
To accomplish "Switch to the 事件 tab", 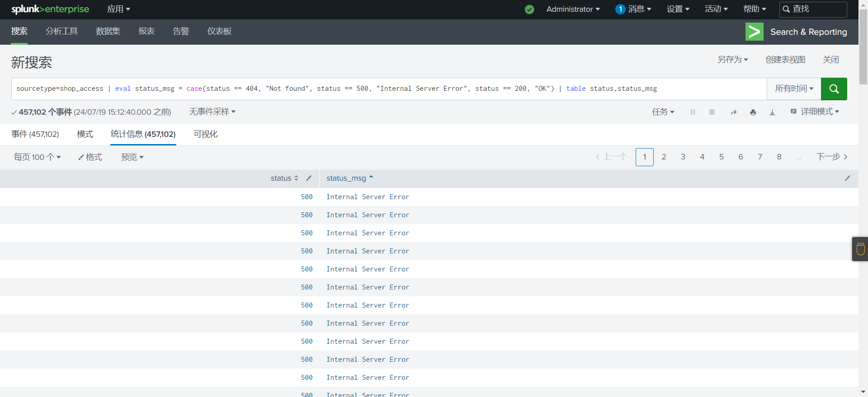I will tap(35, 134).
